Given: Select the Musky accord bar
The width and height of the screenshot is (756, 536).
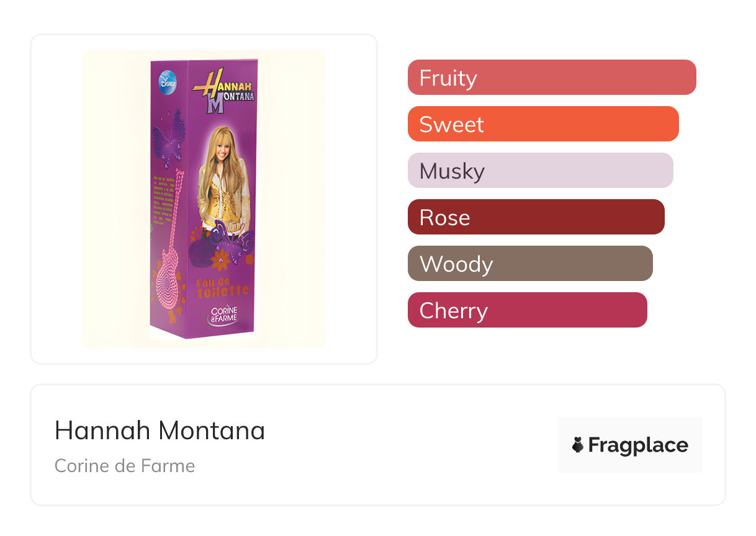Looking at the screenshot, I should [540, 171].
